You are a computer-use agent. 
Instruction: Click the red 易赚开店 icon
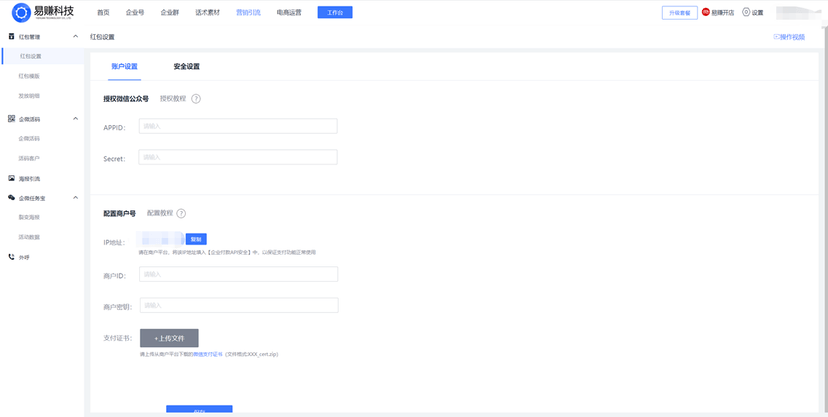[706, 13]
